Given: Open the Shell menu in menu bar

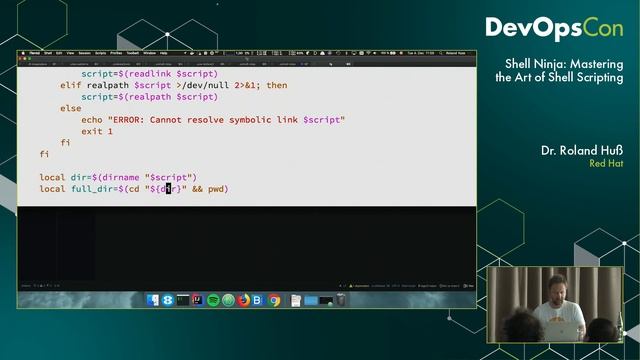Looking at the screenshot, I should pyautogui.click(x=48, y=53).
